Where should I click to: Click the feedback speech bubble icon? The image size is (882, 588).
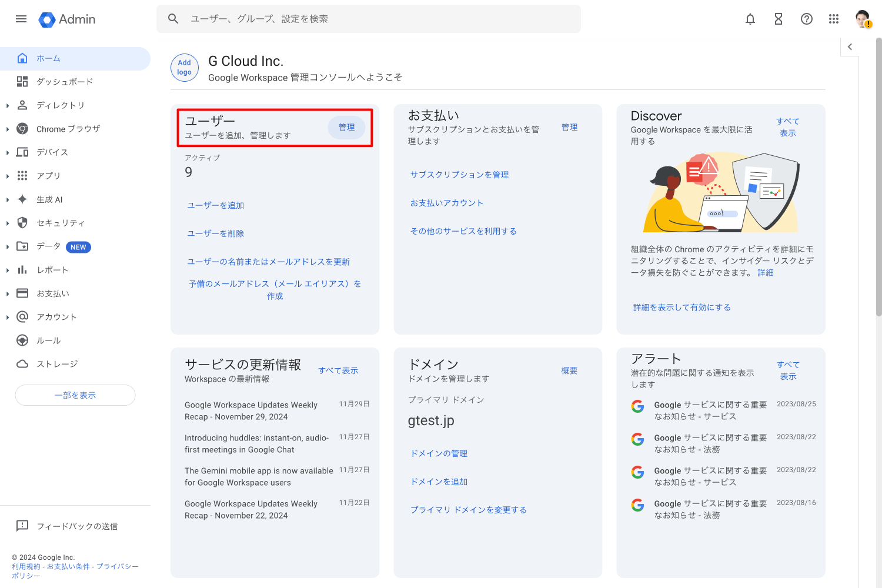22,526
